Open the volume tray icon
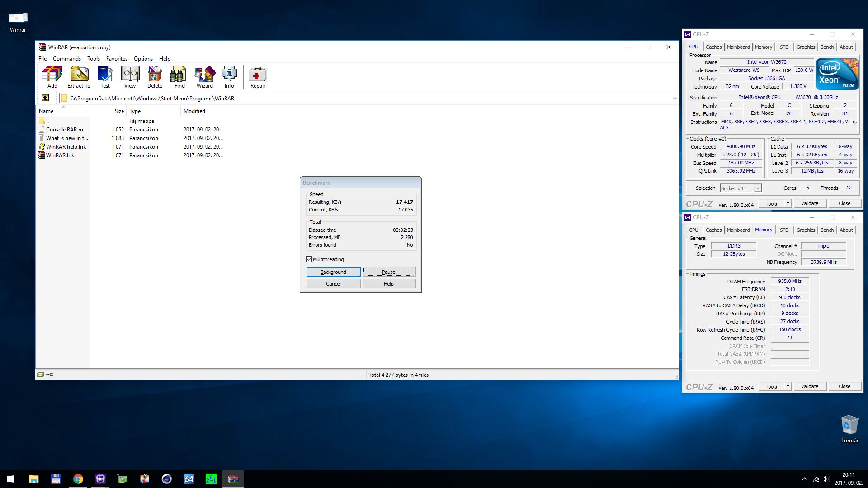868x488 pixels. (826, 479)
